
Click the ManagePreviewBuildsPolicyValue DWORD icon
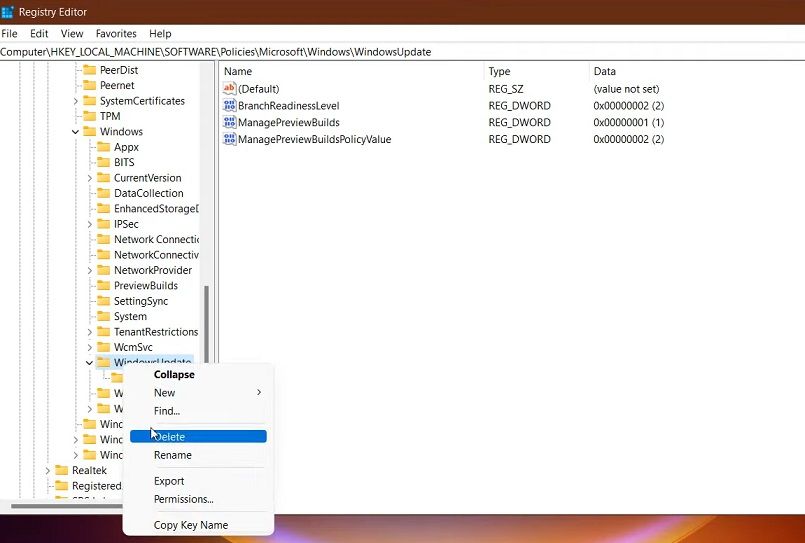pos(229,139)
